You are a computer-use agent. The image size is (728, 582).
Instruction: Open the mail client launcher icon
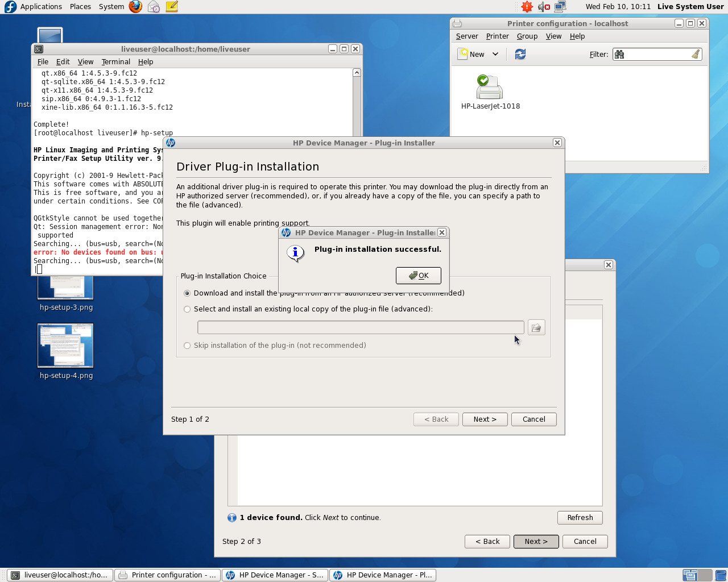[154, 7]
